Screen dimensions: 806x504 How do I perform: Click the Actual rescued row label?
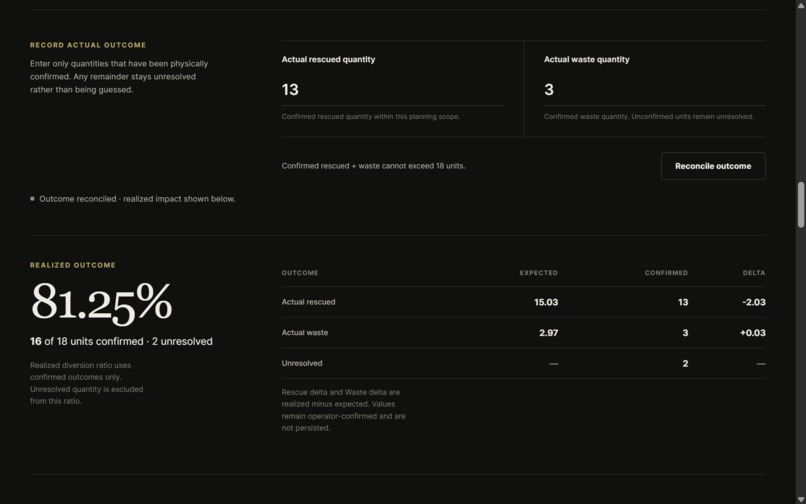308,302
